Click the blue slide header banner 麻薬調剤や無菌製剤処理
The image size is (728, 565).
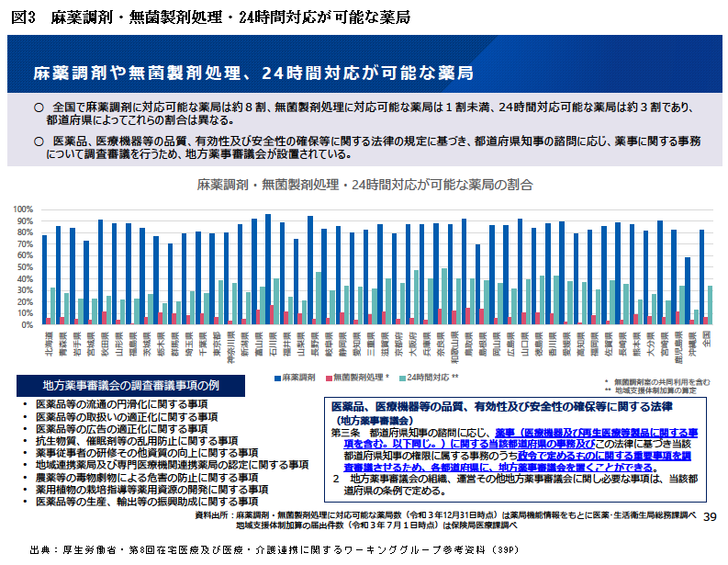click(x=364, y=72)
